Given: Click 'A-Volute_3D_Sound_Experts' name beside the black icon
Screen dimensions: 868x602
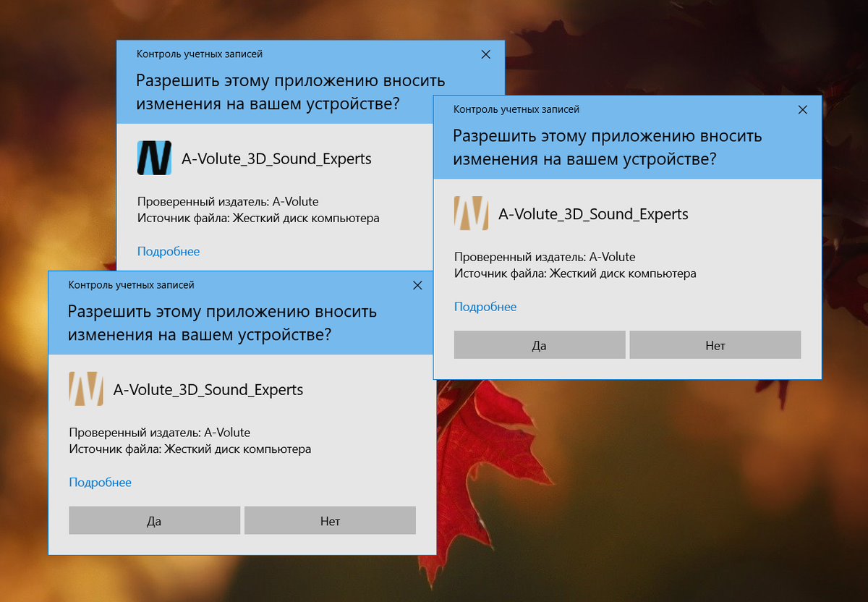Looking at the screenshot, I should coord(276,158).
